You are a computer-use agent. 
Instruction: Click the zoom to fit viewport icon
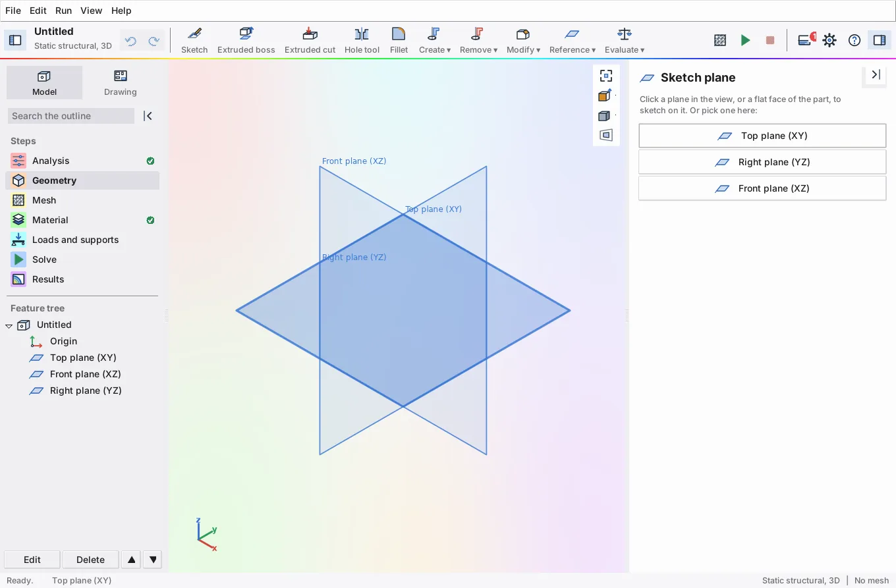[606, 76]
